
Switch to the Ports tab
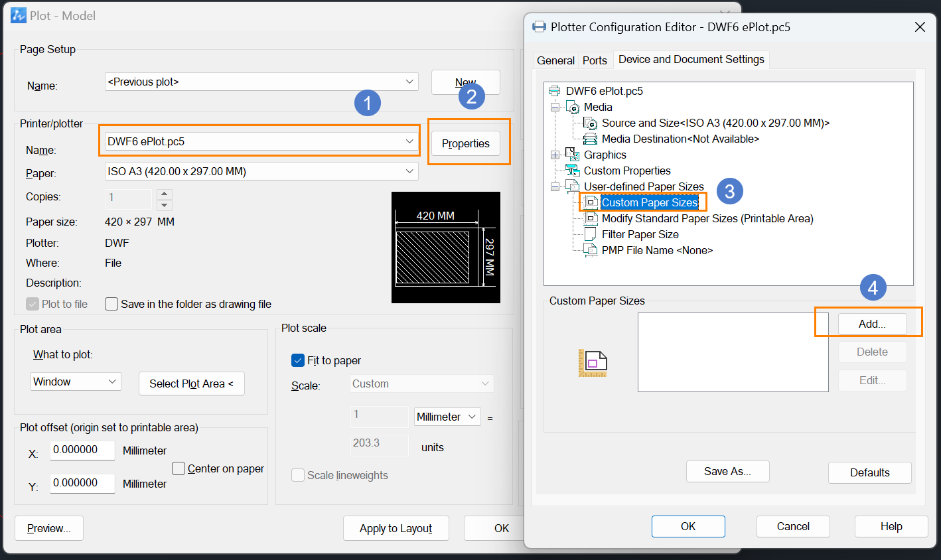595,60
